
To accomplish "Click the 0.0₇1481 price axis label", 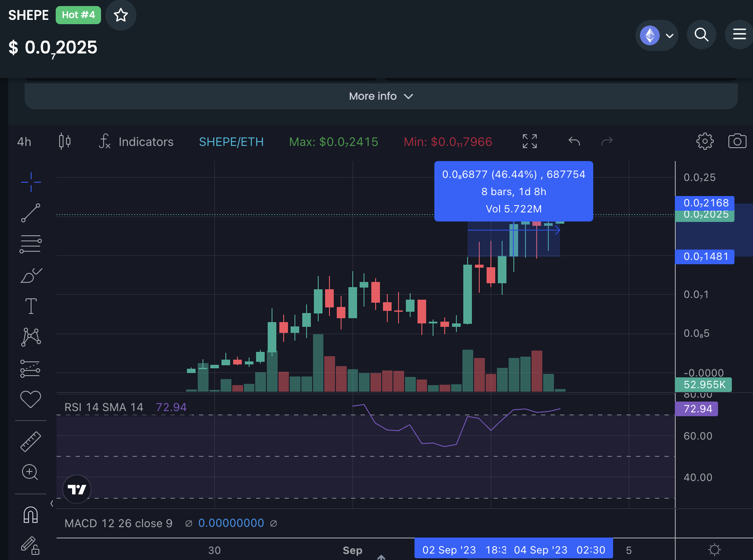I will (706, 256).
